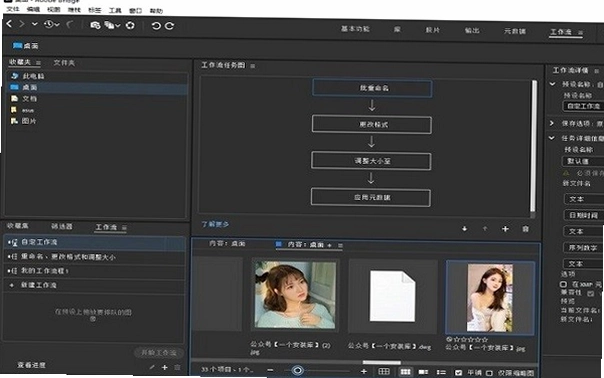This screenshot has width=604, height=378.
Task: Go back with the left arrow
Action: 9,24
